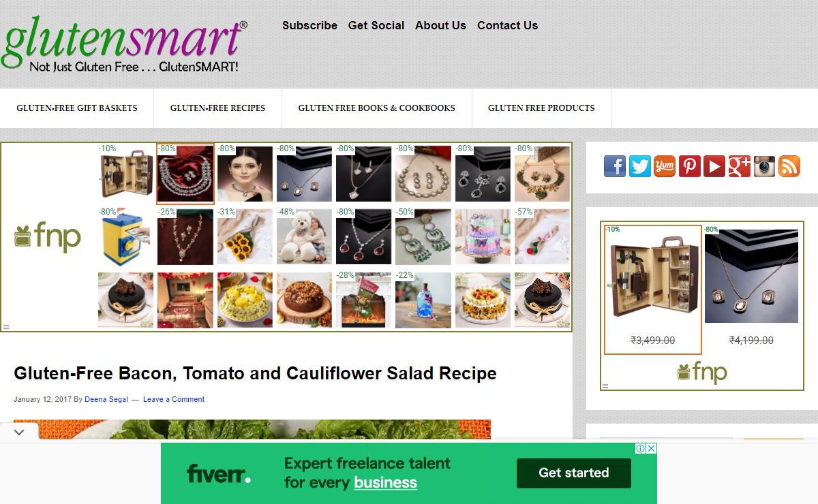Click Leave a Comment link
This screenshot has width=818, height=504.
click(174, 399)
